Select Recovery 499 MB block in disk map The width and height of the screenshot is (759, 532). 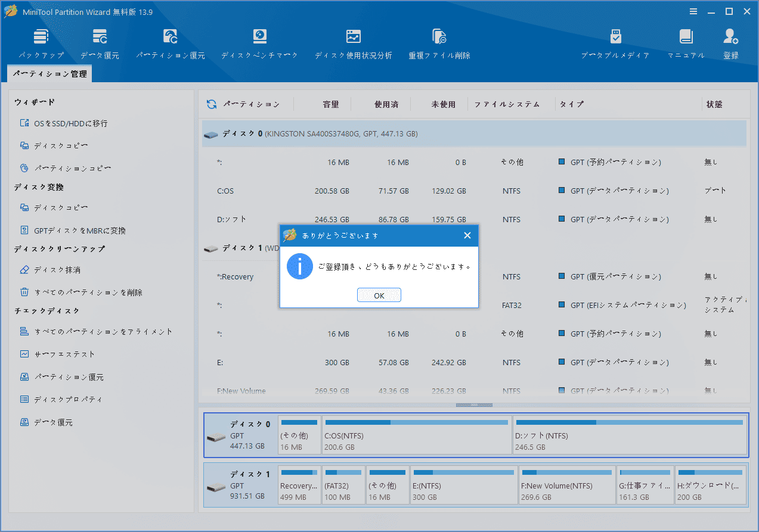299,485
